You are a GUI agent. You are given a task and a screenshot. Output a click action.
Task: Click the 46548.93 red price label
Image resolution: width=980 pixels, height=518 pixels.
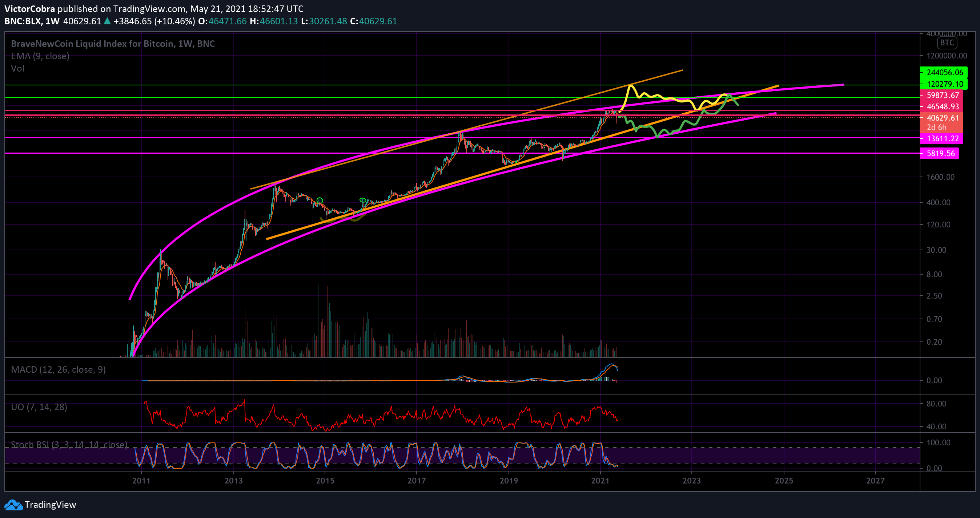tap(942, 107)
